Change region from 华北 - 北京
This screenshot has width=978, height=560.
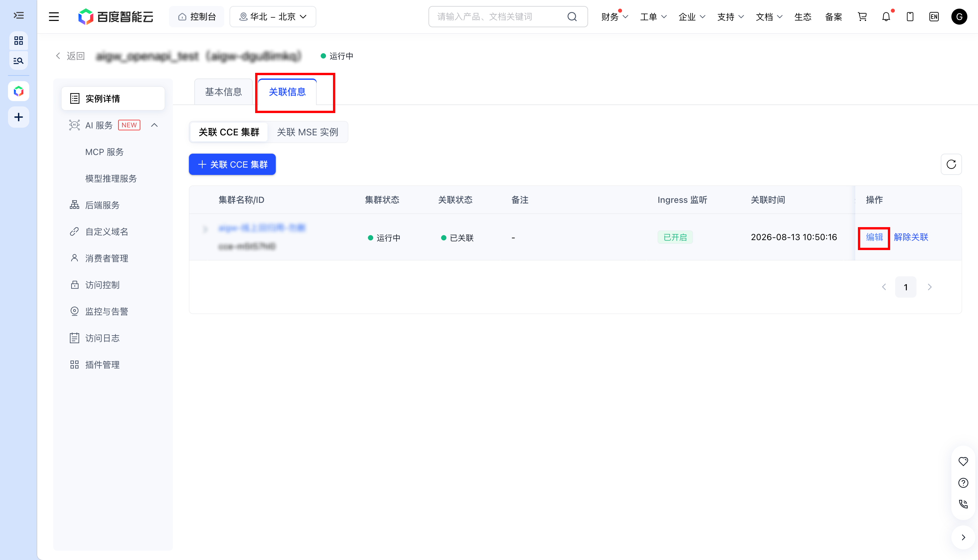[273, 17]
